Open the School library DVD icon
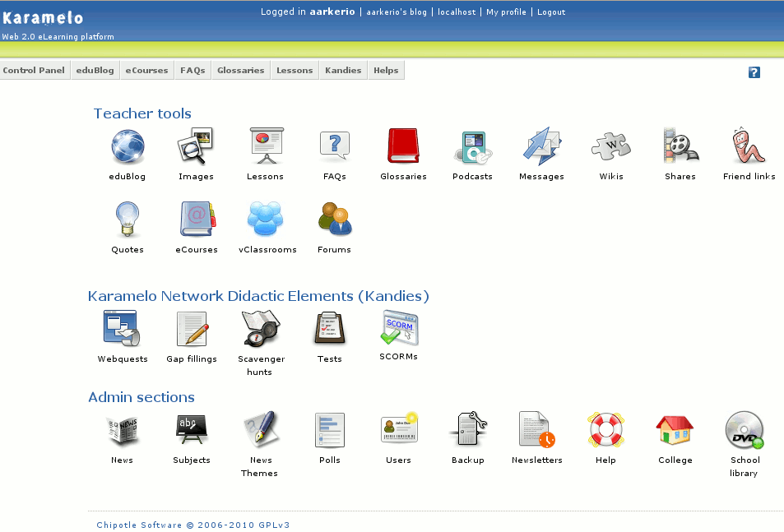This screenshot has width=784, height=532. point(745,429)
